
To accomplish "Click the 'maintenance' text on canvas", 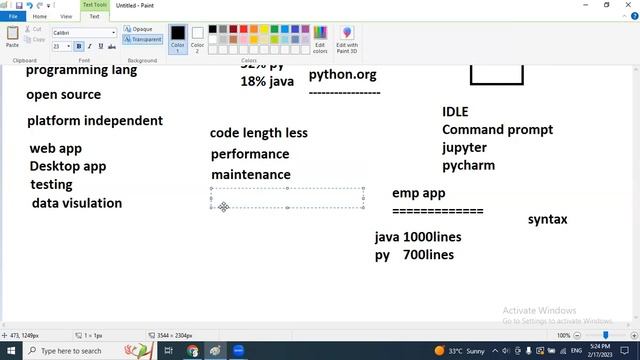I will pos(251,175).
